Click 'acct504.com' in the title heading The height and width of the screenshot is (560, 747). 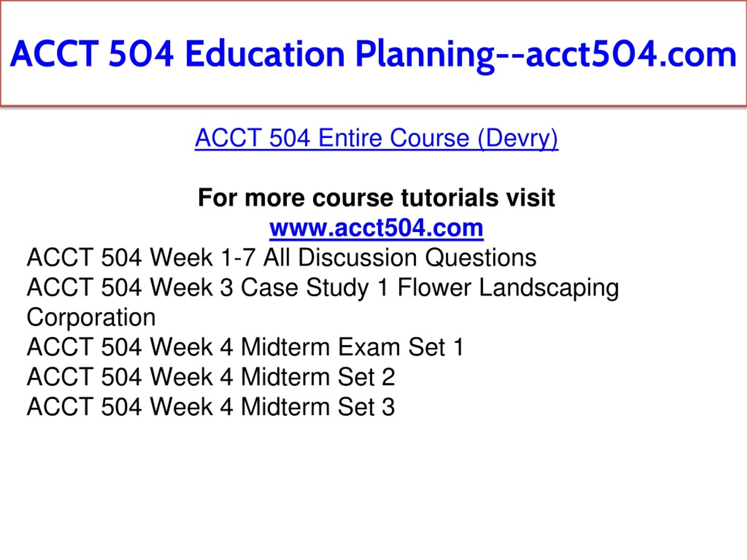[x=631, y=54]
